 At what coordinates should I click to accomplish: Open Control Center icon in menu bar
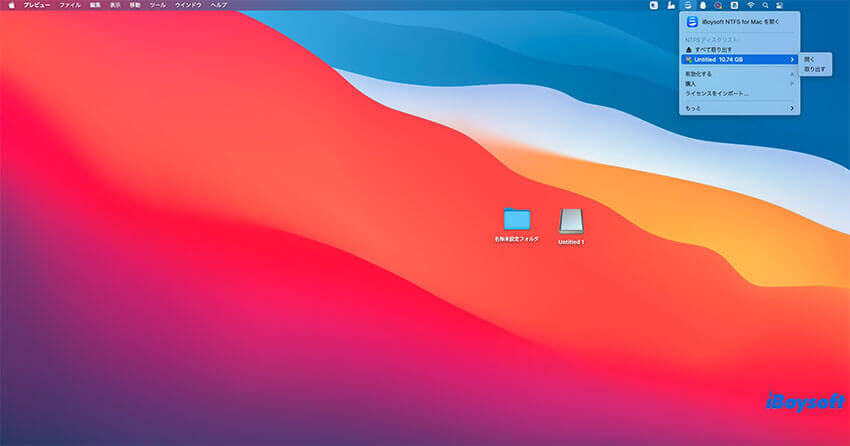coord(779,5)
